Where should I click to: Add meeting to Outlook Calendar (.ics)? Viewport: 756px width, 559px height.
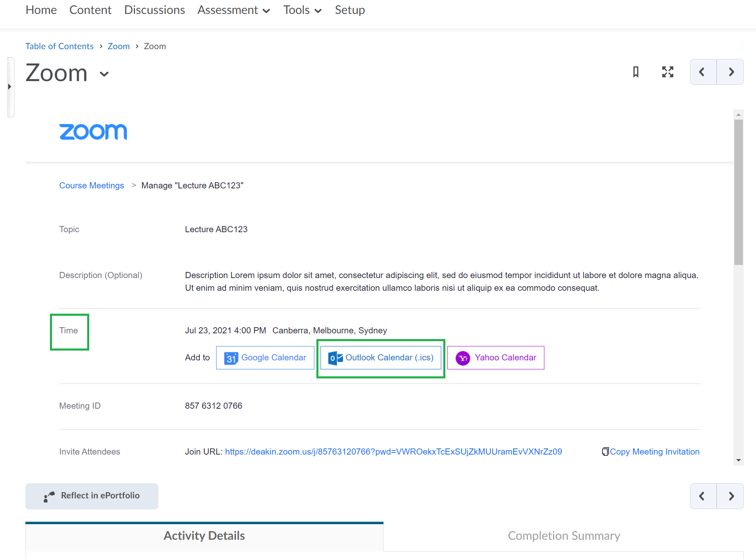(381, 358)
